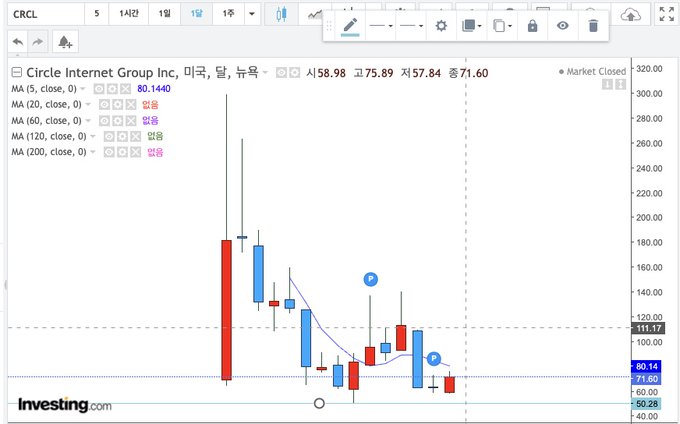
Task: Lock the selected drawing object
Action: (x=532, y=26)
